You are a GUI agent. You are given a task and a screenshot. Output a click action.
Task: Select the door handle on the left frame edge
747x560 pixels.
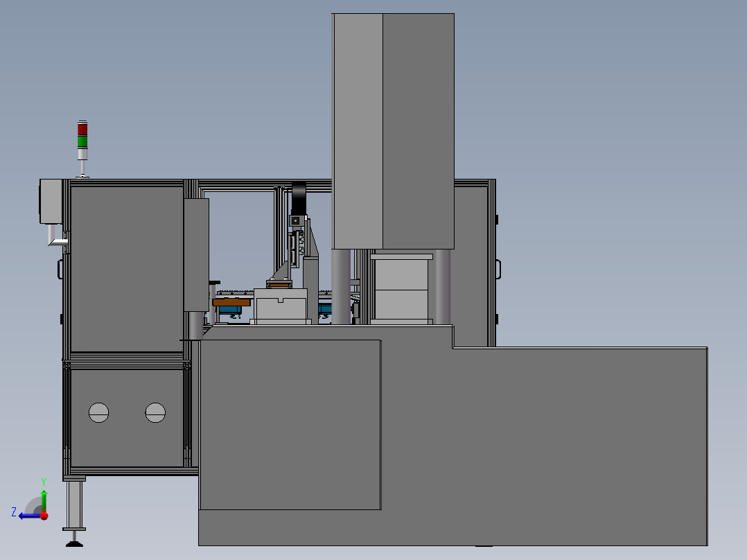(60, 269)
